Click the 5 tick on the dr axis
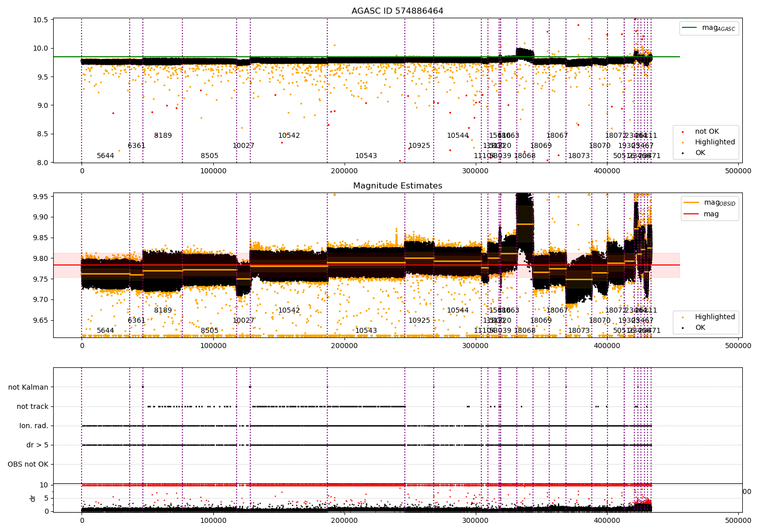 pyautogui.click(x=46, y=498)
